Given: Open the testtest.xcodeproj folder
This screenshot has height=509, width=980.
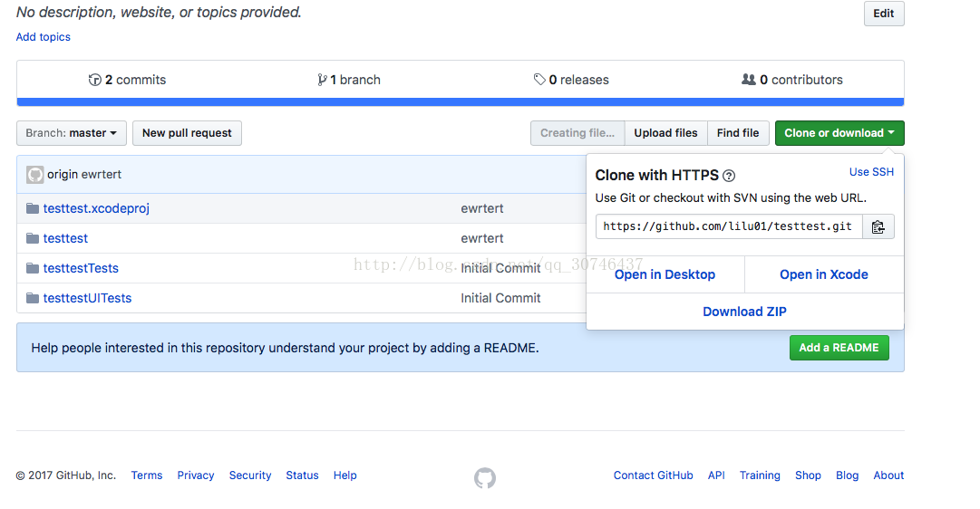Looking at the screenshot, I should pos(96,208).
